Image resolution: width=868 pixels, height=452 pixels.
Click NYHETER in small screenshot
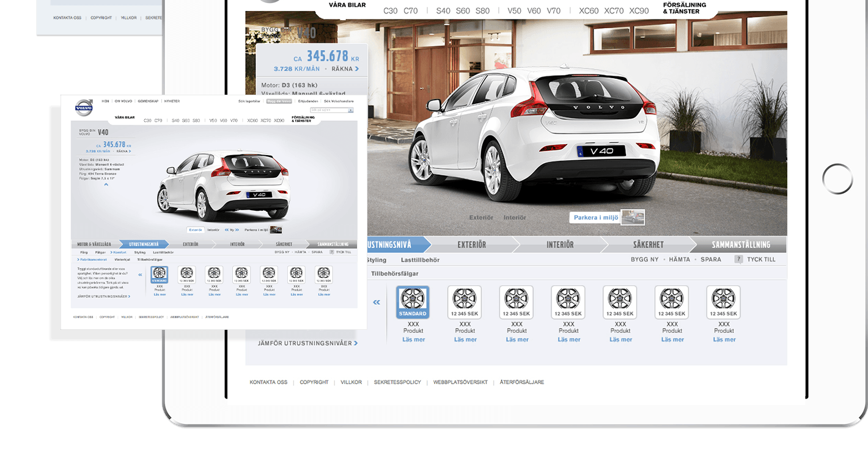point(172,101)
